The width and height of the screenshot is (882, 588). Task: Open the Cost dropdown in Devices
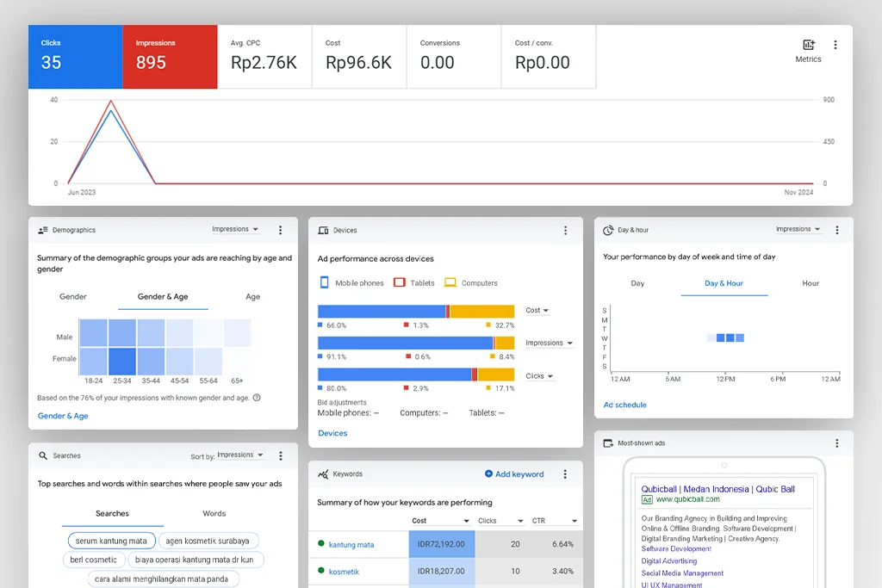(537, 311)
